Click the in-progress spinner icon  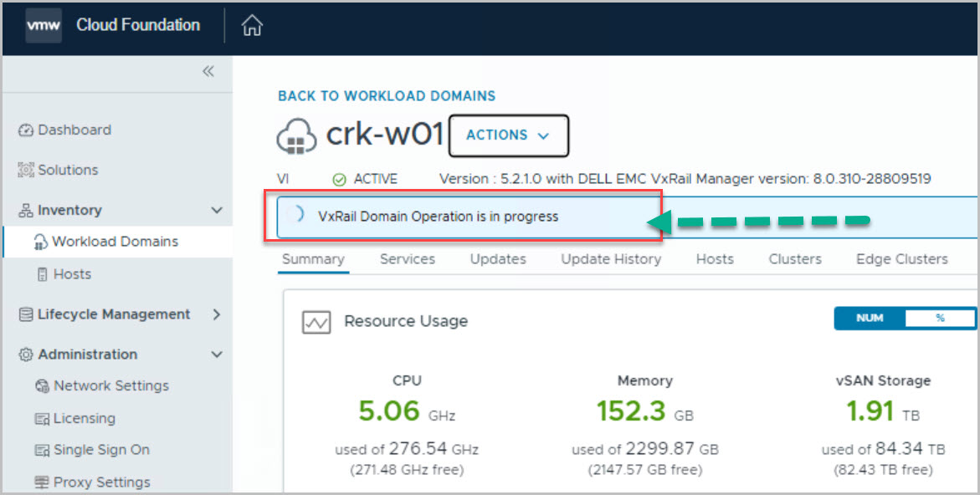click(x=296, y=216)
